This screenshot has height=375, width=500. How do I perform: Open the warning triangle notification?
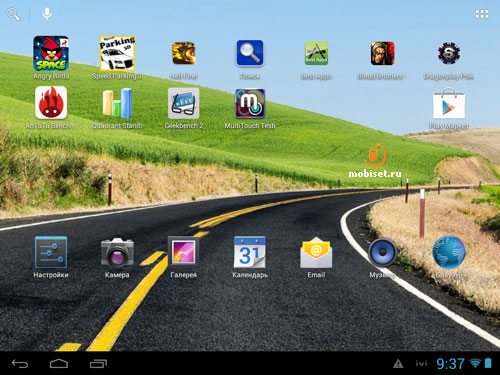click(x=398, y=364)
